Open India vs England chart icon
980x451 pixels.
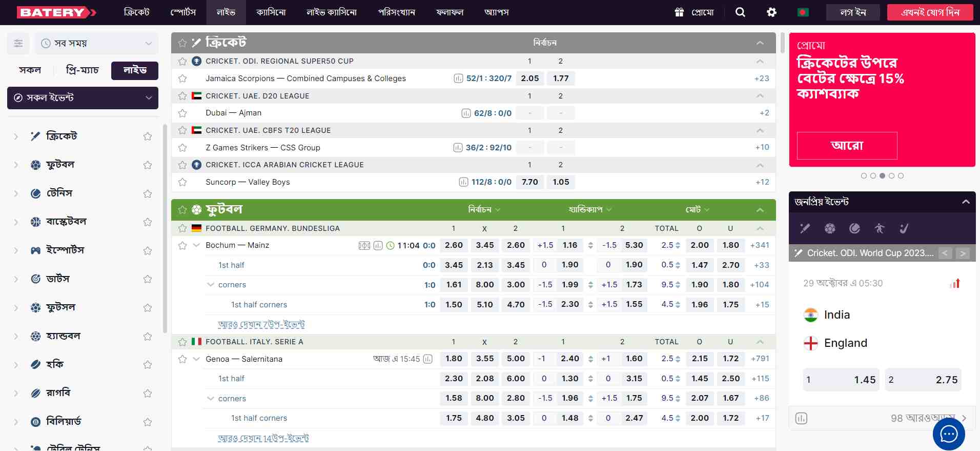pyautogui.click(x=954, y=283)
